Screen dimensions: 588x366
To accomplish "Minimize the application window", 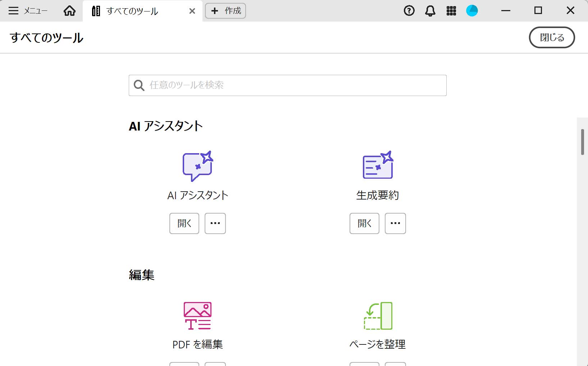I will pos(506,11).
